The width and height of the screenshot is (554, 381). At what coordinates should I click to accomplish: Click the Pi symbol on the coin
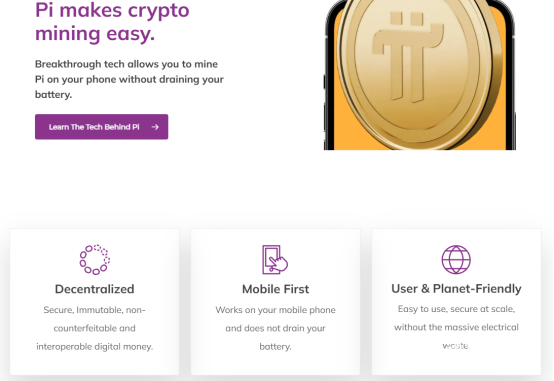point(408,57)
